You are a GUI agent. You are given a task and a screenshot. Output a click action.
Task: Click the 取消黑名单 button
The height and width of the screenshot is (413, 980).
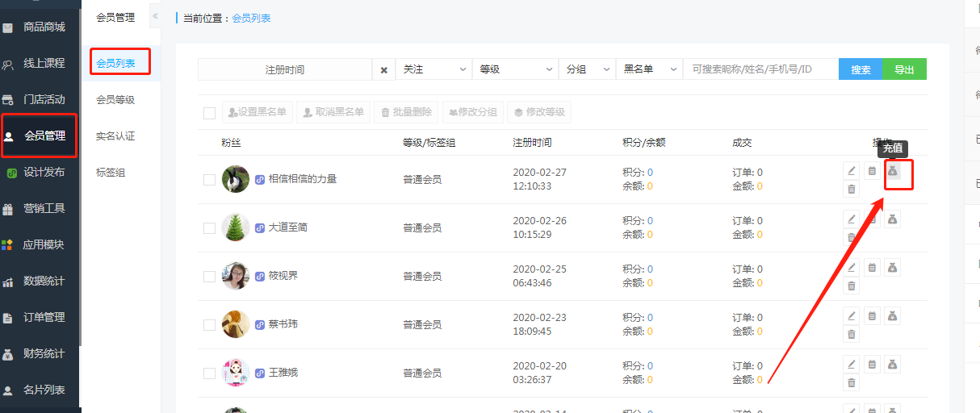(x=333, y=112)
